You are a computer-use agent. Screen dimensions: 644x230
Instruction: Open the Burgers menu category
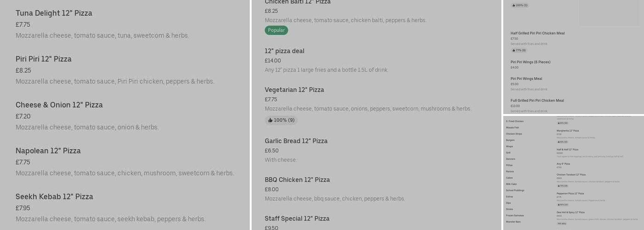click(x=510, y=140)
